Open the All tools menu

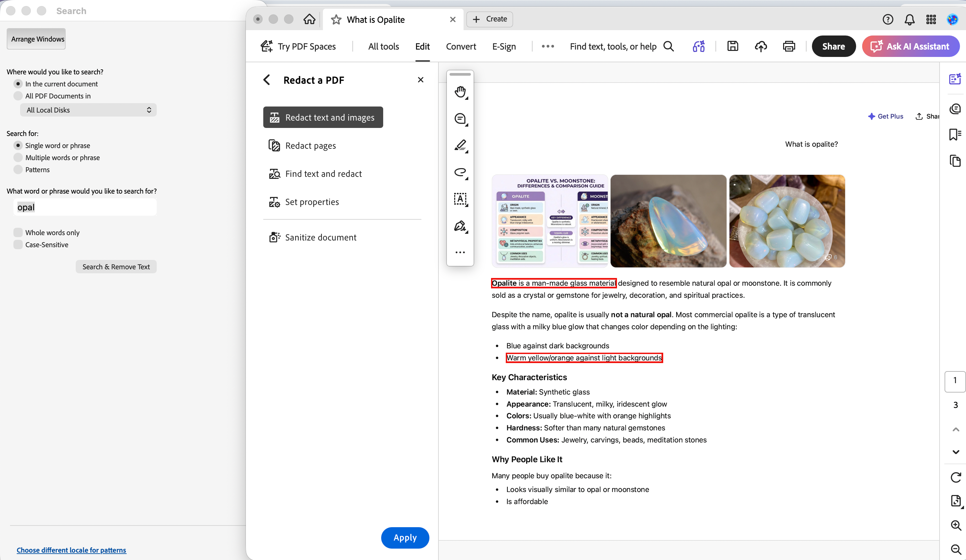(x=383, y=46)
